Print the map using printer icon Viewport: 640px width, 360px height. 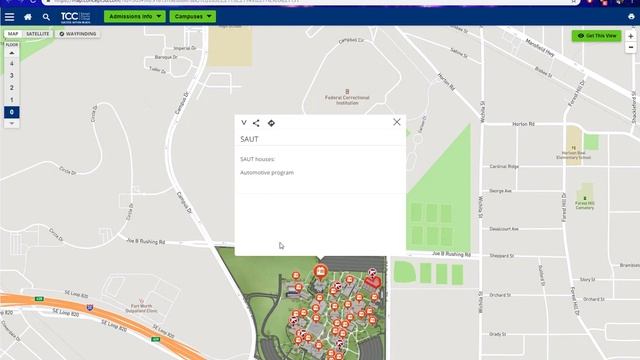point(631,17)
